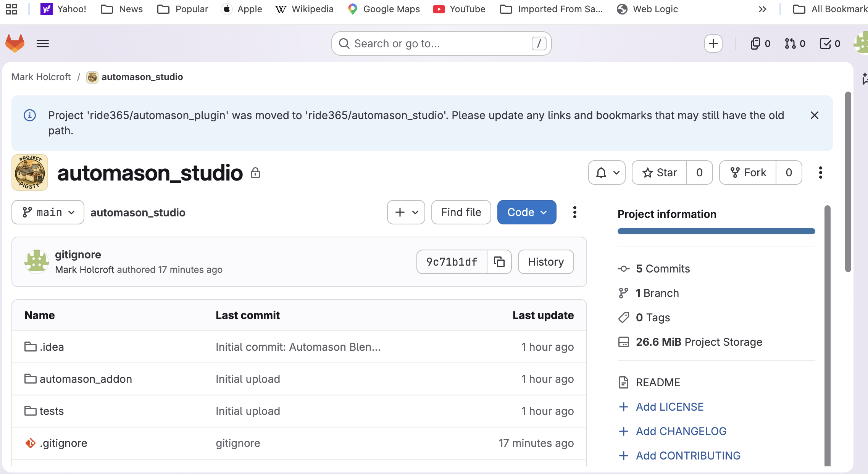
Task: Click the Find file button
Action: 461,212
